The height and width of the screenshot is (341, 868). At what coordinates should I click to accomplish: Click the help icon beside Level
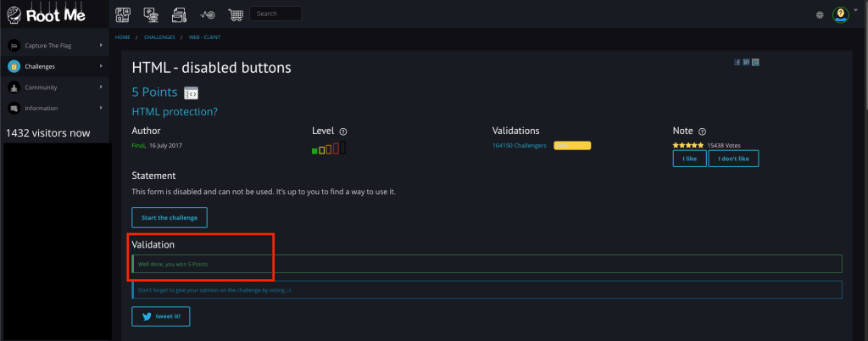pyautogui.click(x=343, y=131)
